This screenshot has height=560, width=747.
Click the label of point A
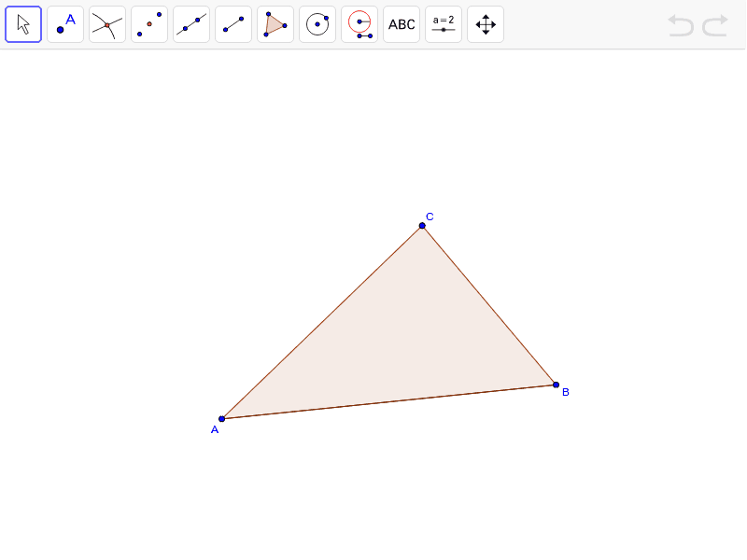click(215, 430)
